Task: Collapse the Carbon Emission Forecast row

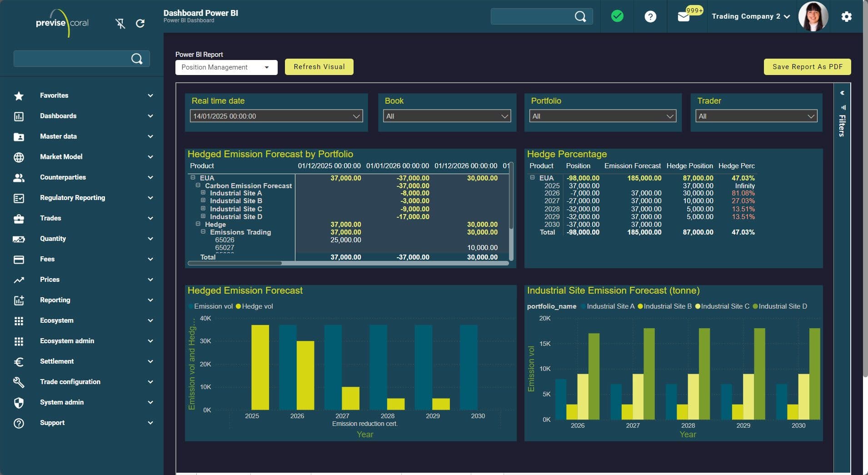Action: coord(198,185)
